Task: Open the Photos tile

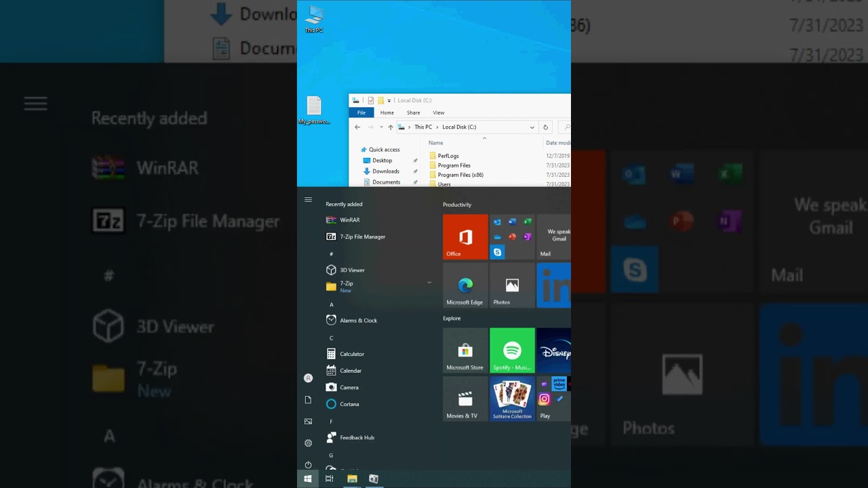Action: [512, 285]
